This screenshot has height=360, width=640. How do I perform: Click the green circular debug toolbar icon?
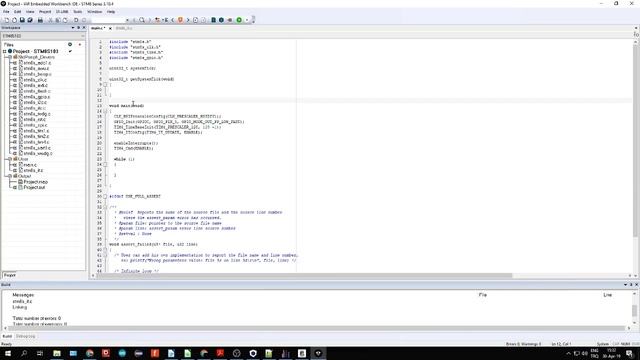tap(239, 20)
